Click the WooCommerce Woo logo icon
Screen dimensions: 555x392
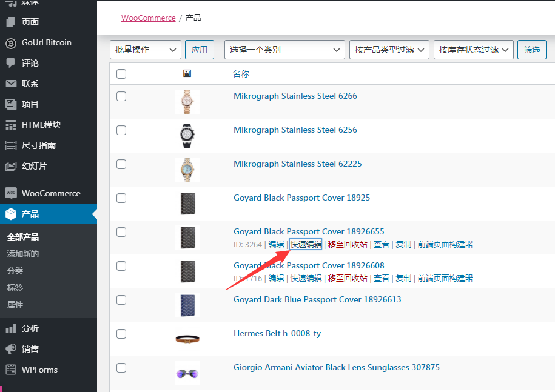click(x=11, y=193)
